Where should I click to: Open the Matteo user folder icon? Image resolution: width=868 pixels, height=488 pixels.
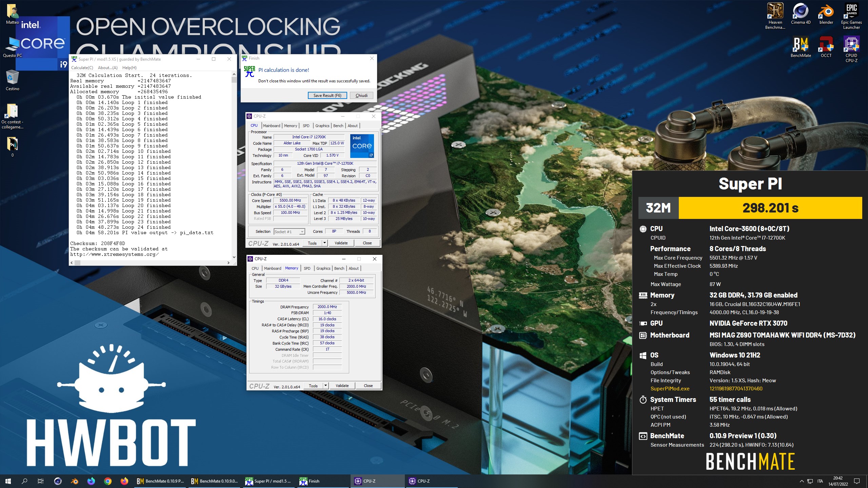click(13, 14)
